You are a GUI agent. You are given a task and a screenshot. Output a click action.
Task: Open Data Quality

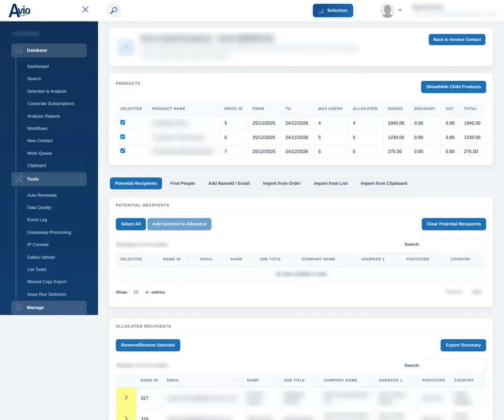point(39,207)
